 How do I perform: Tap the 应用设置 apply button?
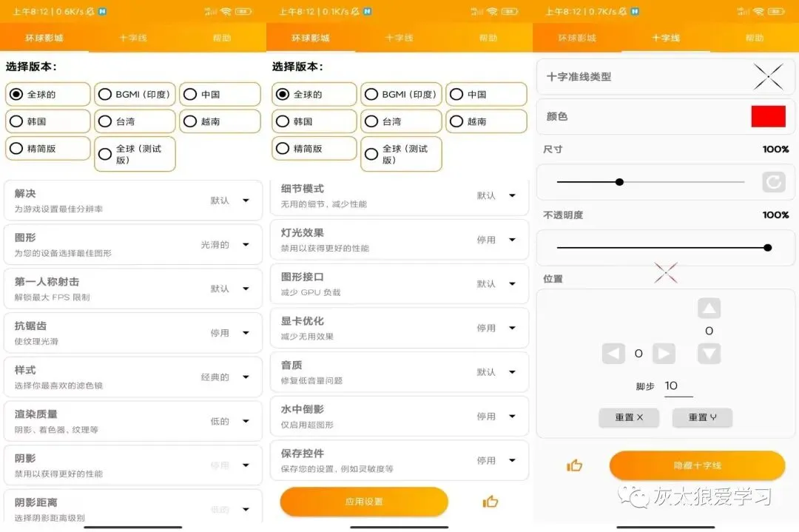click(364, 502)
